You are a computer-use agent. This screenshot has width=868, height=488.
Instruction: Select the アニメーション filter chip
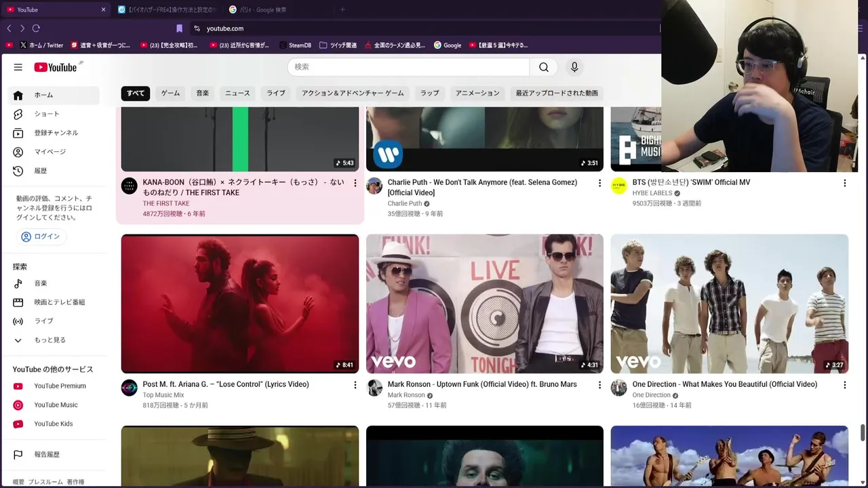pos(477,93)
